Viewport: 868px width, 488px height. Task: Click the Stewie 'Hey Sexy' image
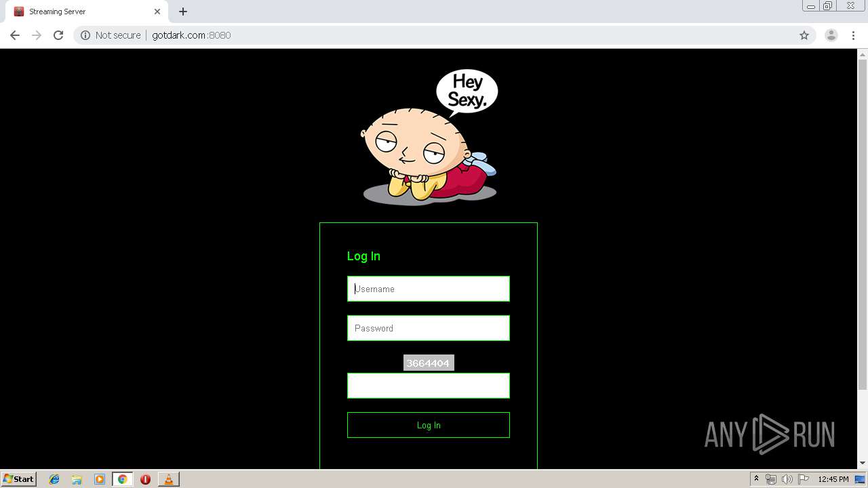(x=429, y=137)
